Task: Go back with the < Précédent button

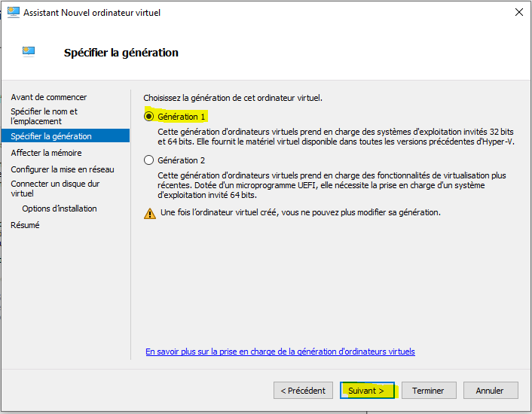Action: [303, 391]
